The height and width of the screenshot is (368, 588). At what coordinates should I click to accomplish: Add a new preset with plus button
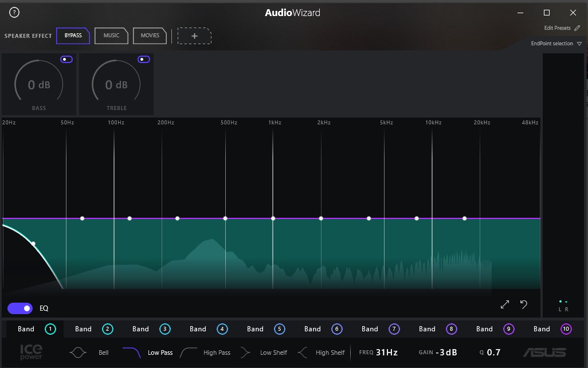coord(194,36)
